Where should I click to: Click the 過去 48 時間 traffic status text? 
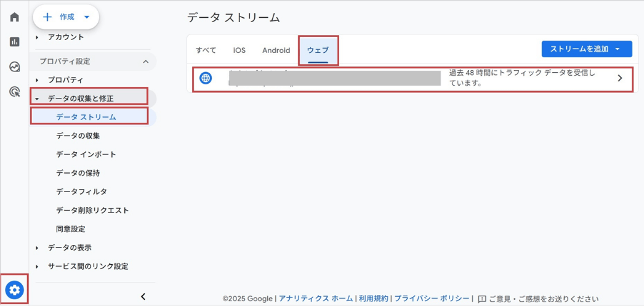click(x=521, y=78)
